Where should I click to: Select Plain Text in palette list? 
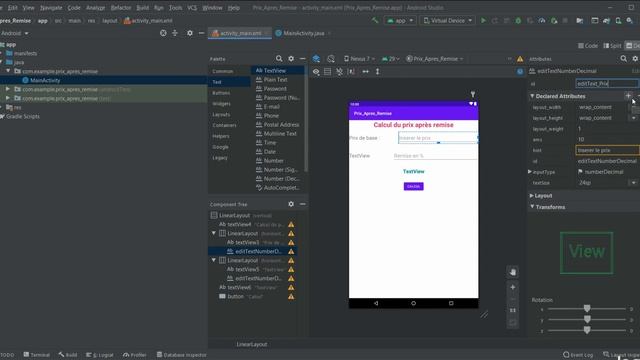click(276, 80)
